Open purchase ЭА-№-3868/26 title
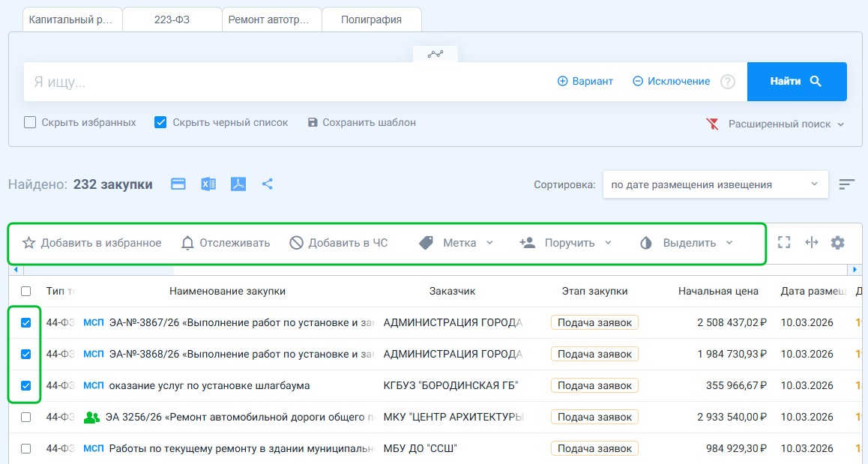The image size is (868, 464). point(242,354)
